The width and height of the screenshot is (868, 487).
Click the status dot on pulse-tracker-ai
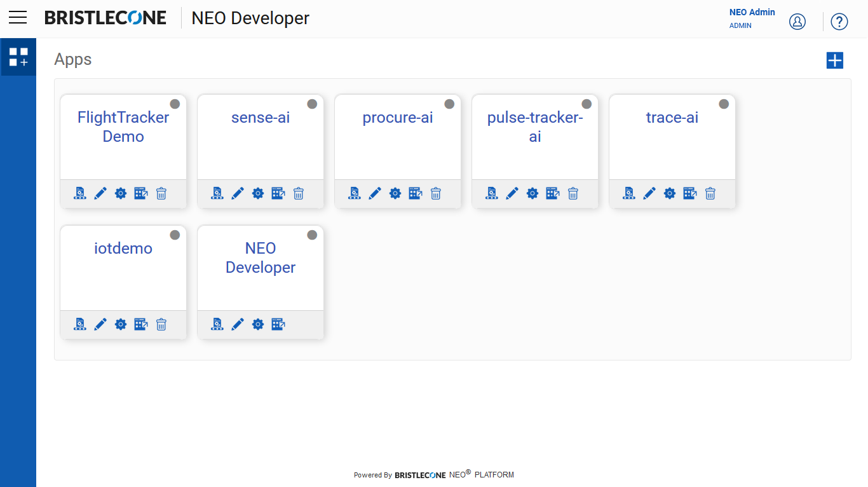coord(587,104)
